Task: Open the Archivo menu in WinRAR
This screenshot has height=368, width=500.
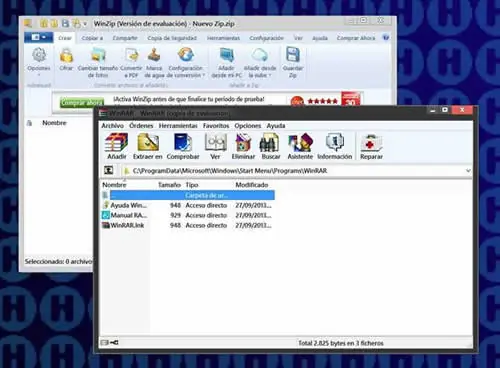Action: (x=112, y=126)
